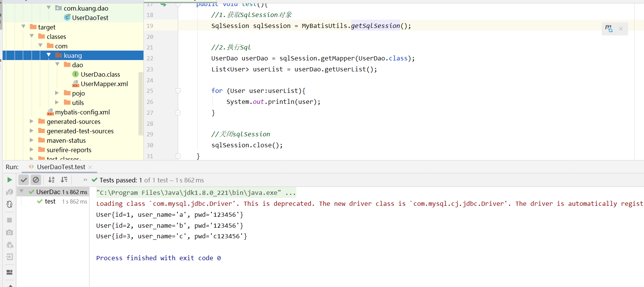The width and height of the screenshot is (644, 287).
Task: Click console line User{id=3, user_name='c'
Action: coord(172,236)
